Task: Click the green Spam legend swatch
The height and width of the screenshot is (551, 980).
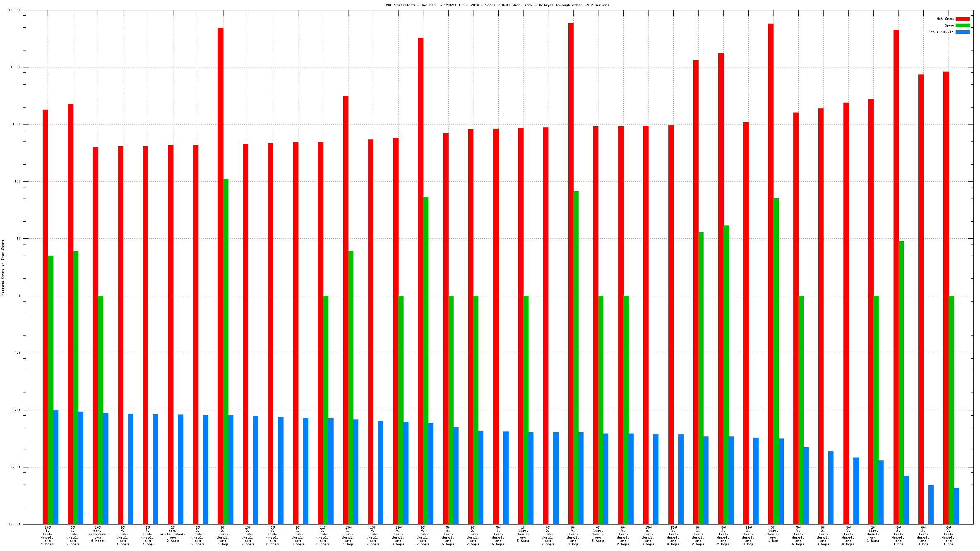Action: click(962, 25)
